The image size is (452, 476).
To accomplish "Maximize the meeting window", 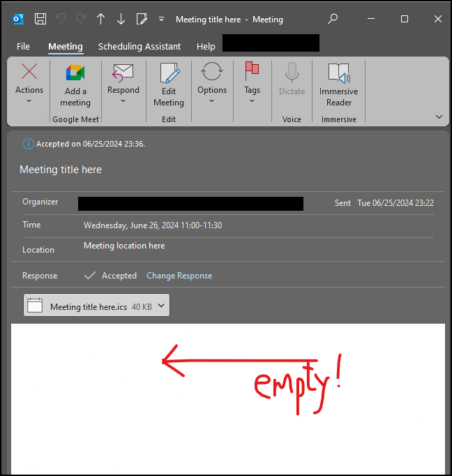I will click(x=405, y=19).
